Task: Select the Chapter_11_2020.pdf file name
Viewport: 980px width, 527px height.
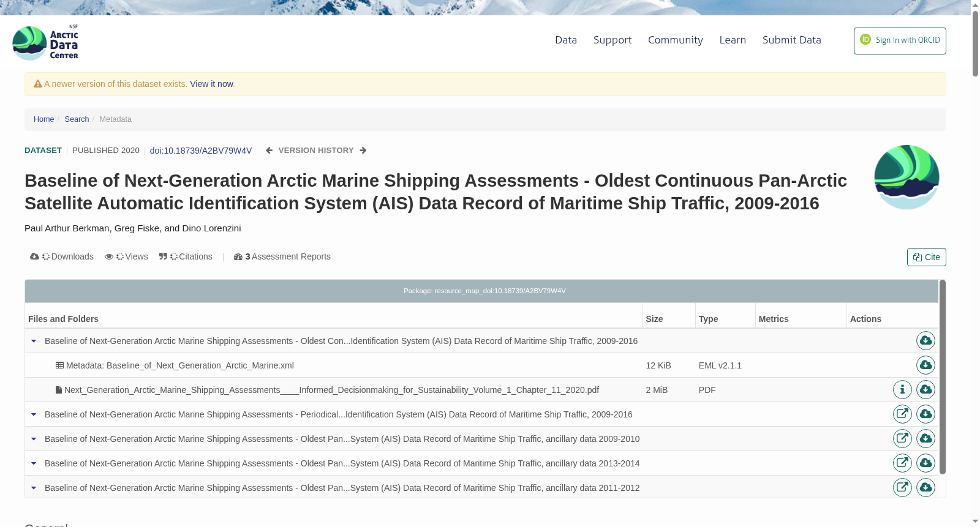Action: click(x=331, y=390)
